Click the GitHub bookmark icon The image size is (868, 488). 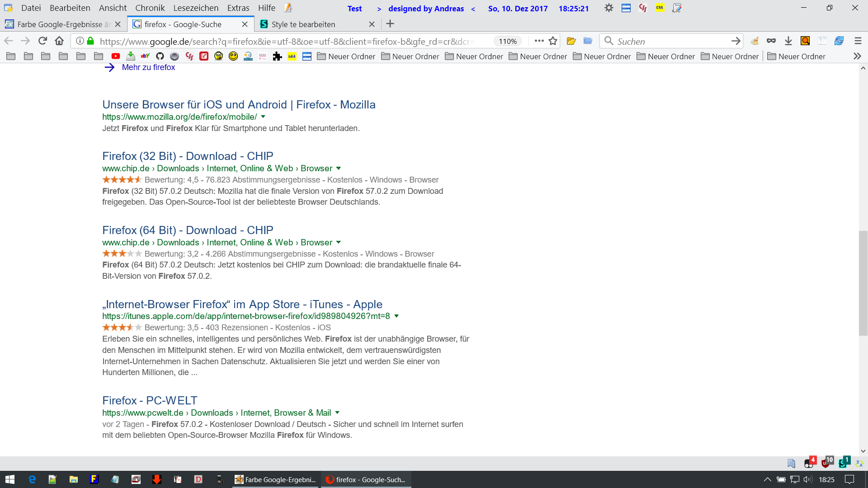160,56
